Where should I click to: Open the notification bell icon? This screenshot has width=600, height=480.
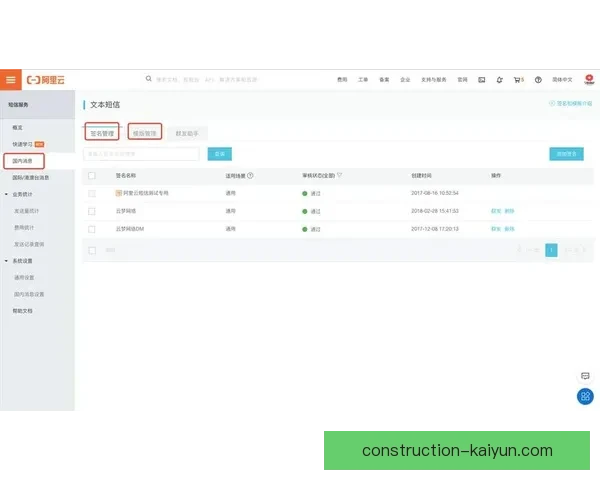499,79
